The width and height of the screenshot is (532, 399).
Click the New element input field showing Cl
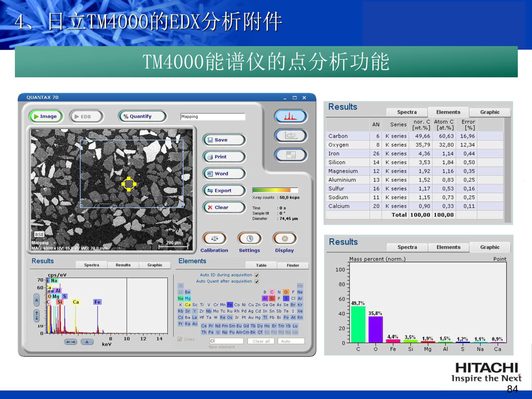tap(226, 340)
